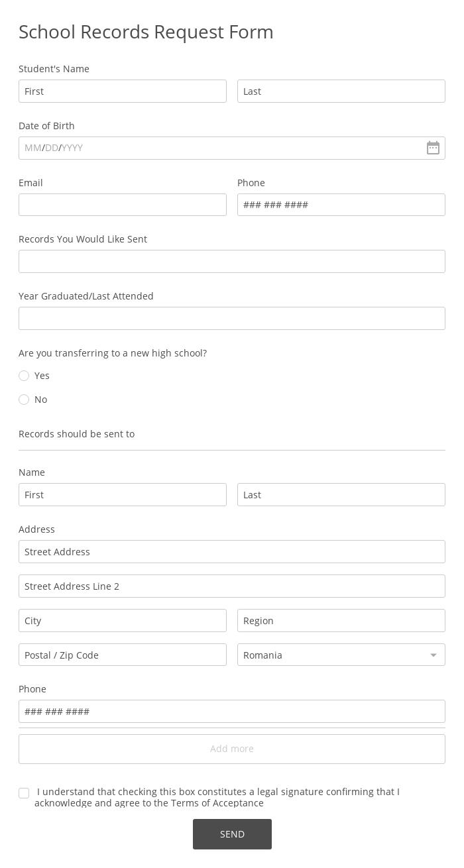Select Yes for transferring to new high school

click(24, 376)
